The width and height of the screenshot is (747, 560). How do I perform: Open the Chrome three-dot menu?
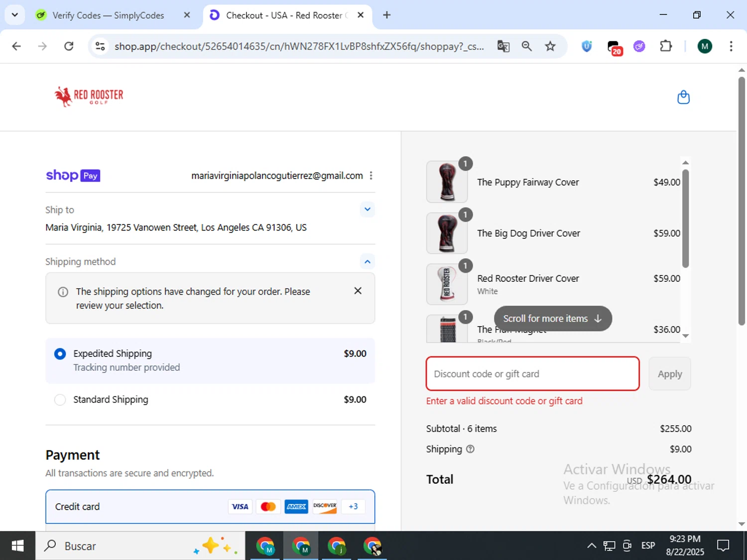pos(731,46)
